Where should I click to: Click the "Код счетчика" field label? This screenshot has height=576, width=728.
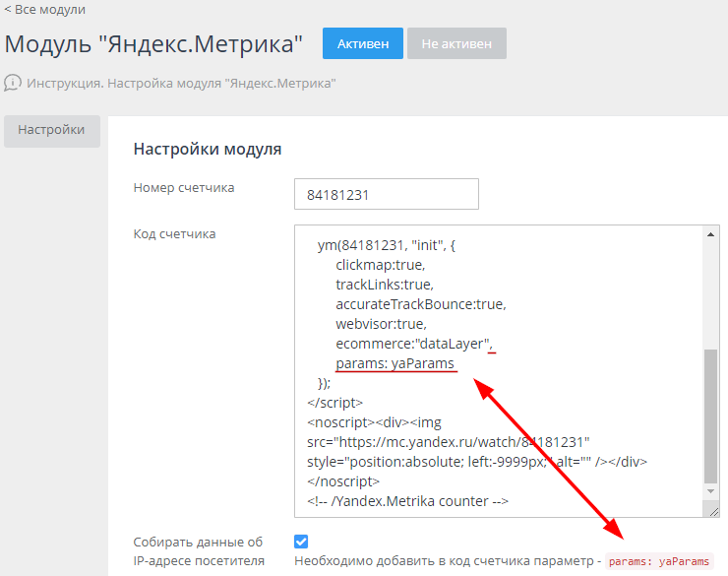point(174,233)
